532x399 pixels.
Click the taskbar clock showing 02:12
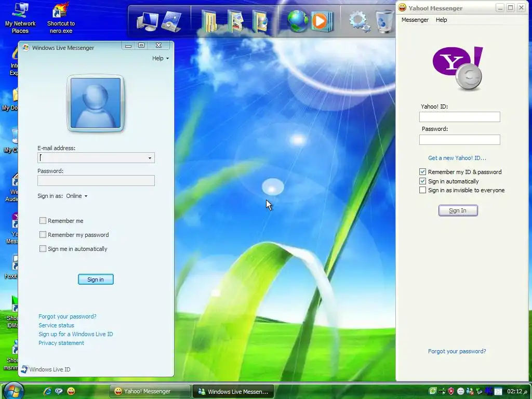pos(517,391)
